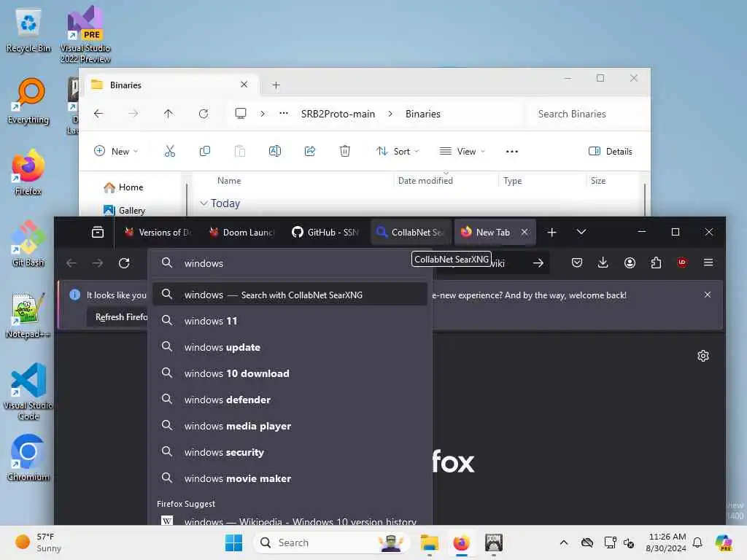Viewport: 747px width, 560px height.
Task: Click Refresh Firefox button
Action: point(118,317)
